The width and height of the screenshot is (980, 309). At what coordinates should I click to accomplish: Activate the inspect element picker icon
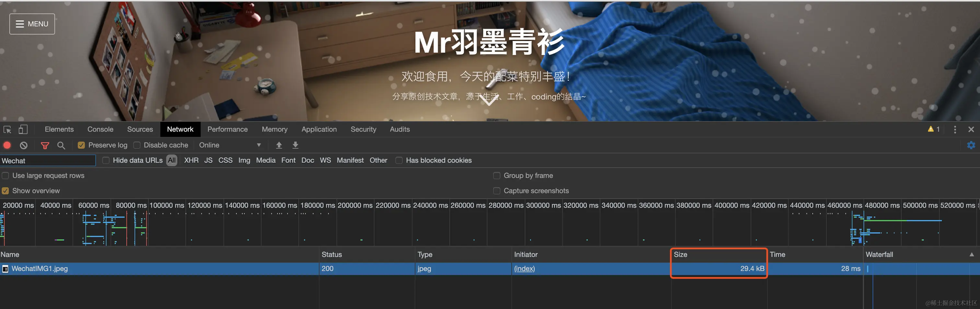tap(7, 129)
